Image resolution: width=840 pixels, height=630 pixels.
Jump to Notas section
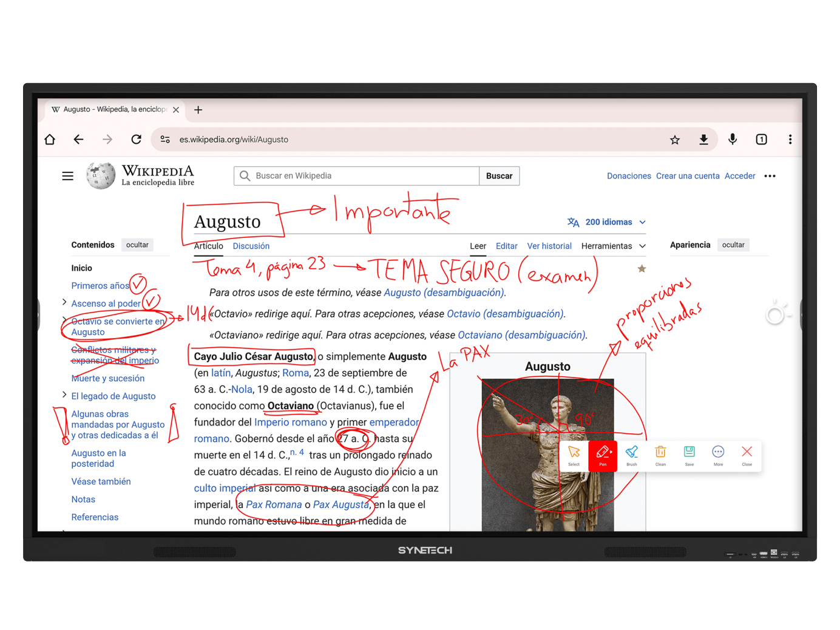click(x=83, y=499)
